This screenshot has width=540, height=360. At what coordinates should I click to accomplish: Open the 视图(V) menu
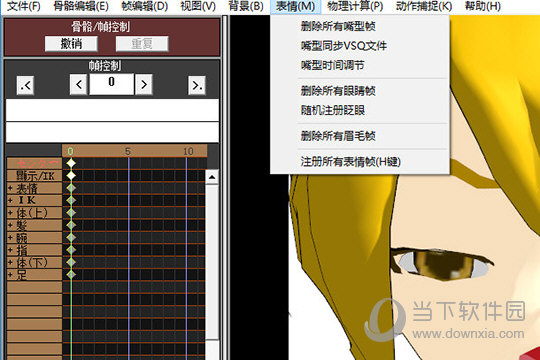pos(198,6)
